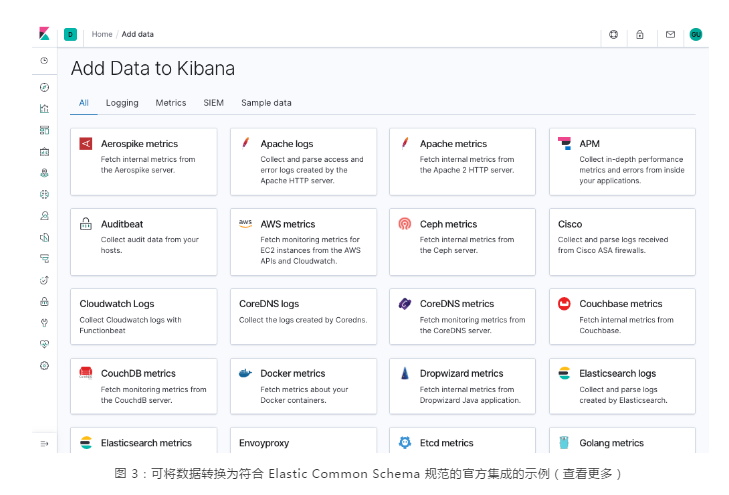Open Maps from the sidebar icon
The image size is (729, 495).
(x=44, y=173)
